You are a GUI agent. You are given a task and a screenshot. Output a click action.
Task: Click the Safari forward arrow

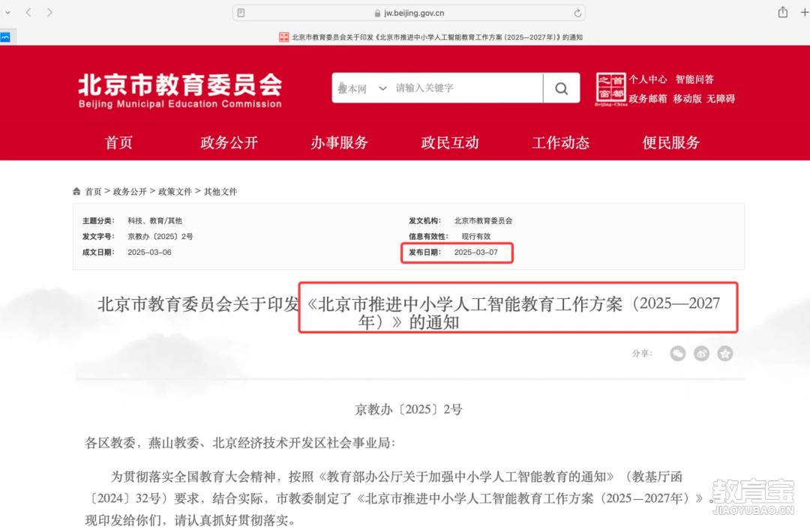49,13
